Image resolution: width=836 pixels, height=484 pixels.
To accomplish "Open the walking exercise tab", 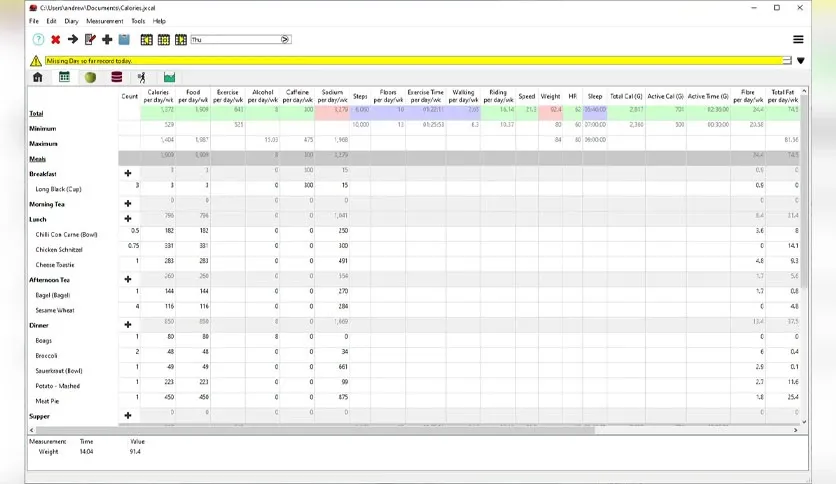I will [142, 78].
